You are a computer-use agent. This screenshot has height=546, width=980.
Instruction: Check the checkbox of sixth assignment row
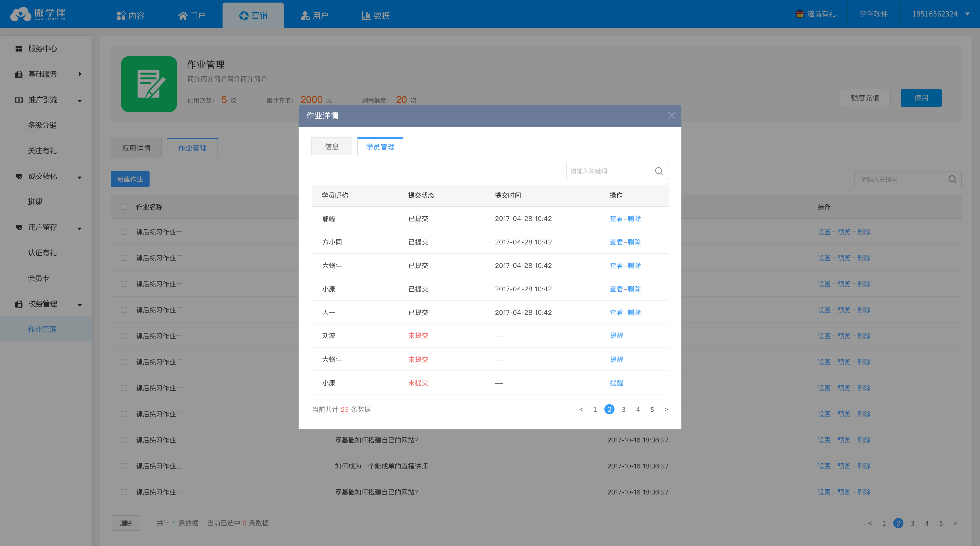[124, 362]
